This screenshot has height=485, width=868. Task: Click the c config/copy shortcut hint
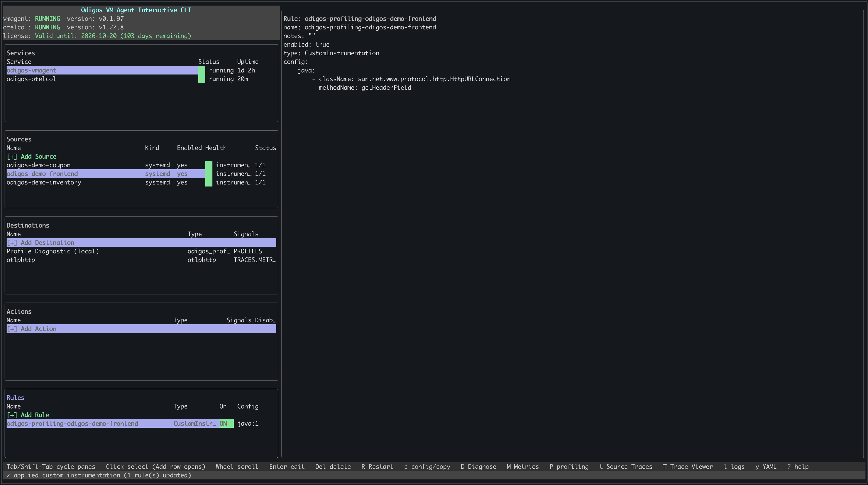[427, 467]
